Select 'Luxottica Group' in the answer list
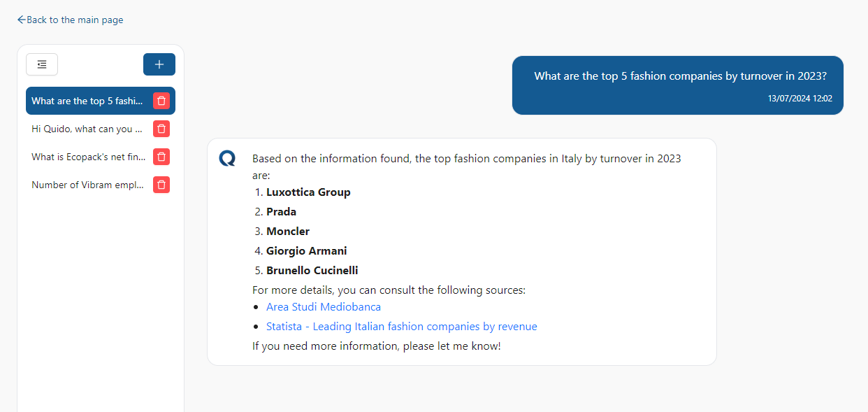Viewport: 868px width, 412px height. tap(308, 192)
